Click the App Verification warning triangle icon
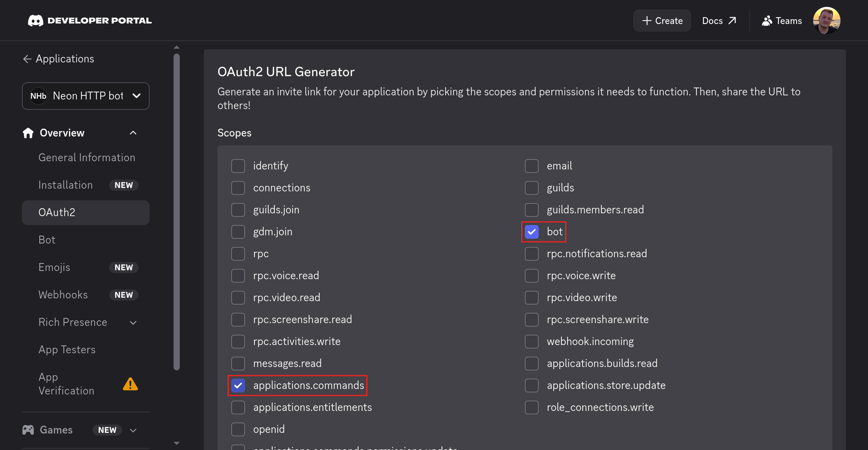This screenshot has height=450, width=868. 130,384
